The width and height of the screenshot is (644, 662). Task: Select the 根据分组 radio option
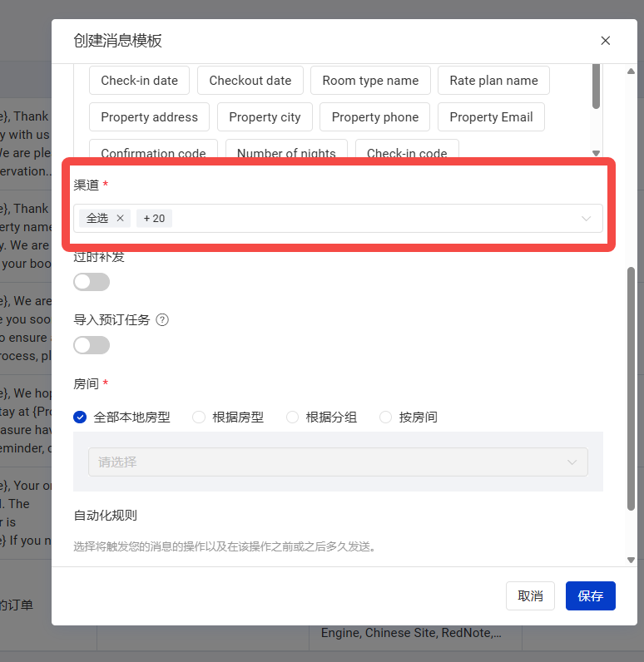(292, 417)
